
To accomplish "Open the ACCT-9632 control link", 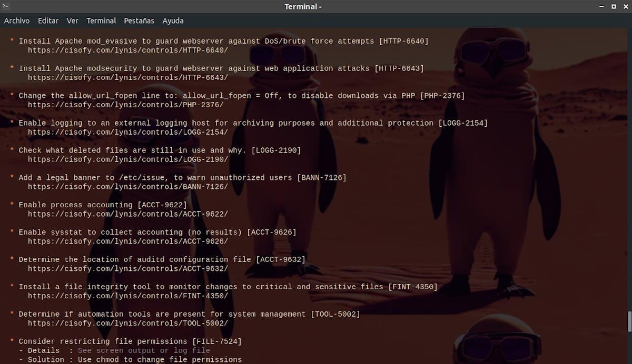I will pyautogui.click(x=128, y=269).
